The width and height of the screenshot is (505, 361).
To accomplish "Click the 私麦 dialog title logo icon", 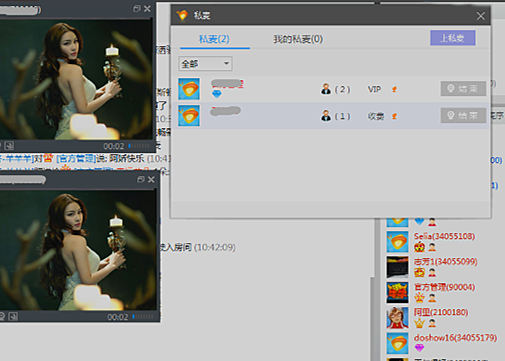I will point(182,15).
